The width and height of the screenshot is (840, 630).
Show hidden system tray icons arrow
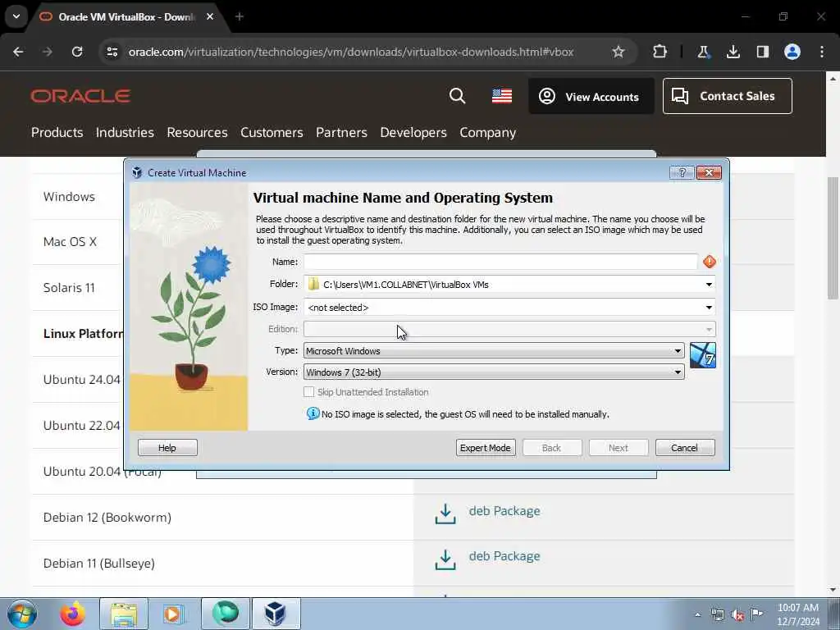697,614
